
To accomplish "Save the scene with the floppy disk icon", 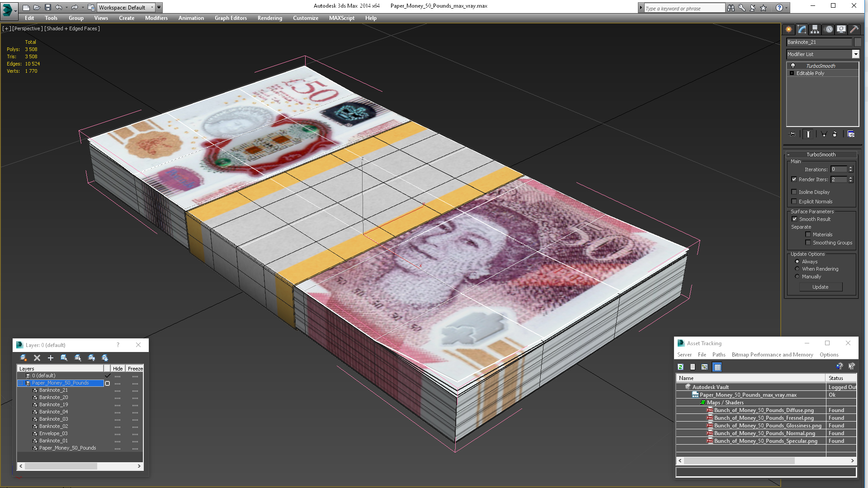I will (x=48, y=8).
